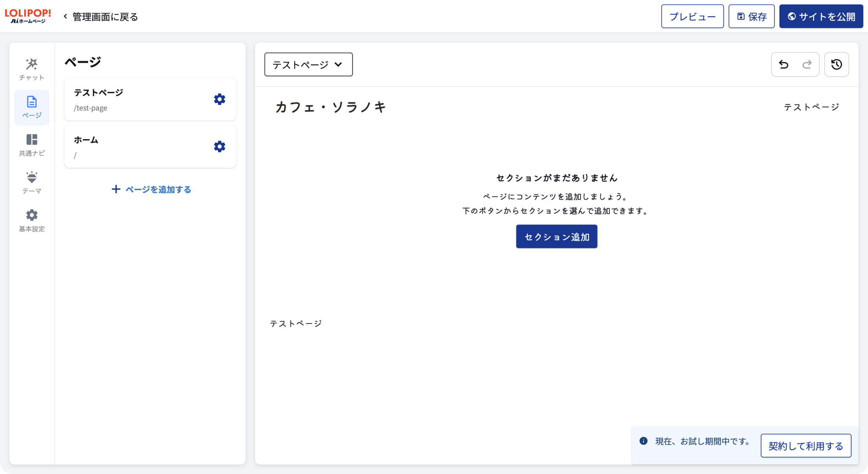The height and width of the screenshot is (474, 868).
Task: Click the /test-page path text
Action: coord(91,108)
